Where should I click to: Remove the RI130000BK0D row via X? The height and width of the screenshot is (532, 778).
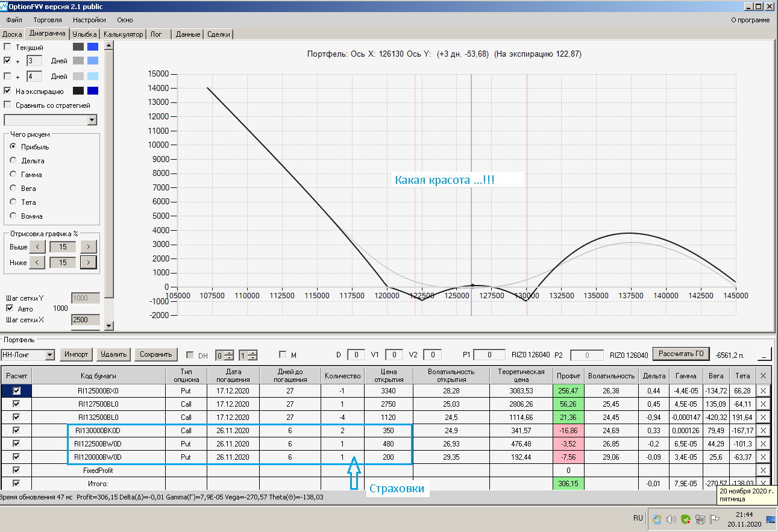click(764, 430)
